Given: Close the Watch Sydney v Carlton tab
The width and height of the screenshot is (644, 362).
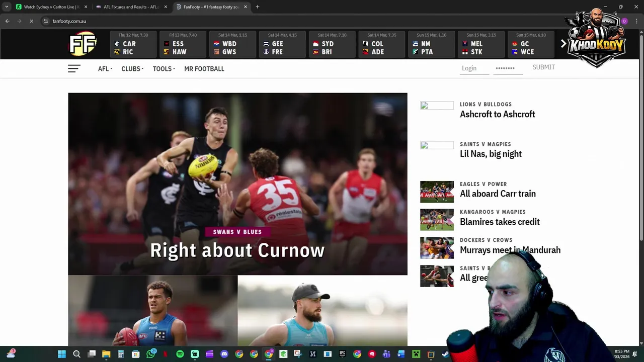Looking at the screenshot, I should [86, 7].
